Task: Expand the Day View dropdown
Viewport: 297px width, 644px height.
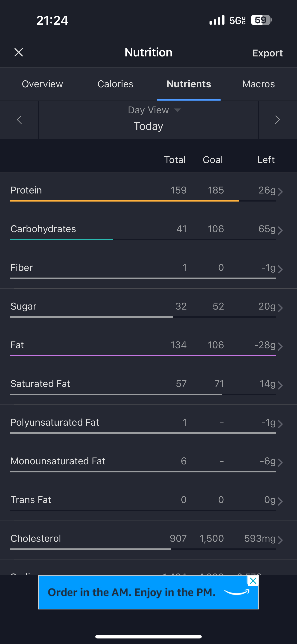Action: coord(154,110)
